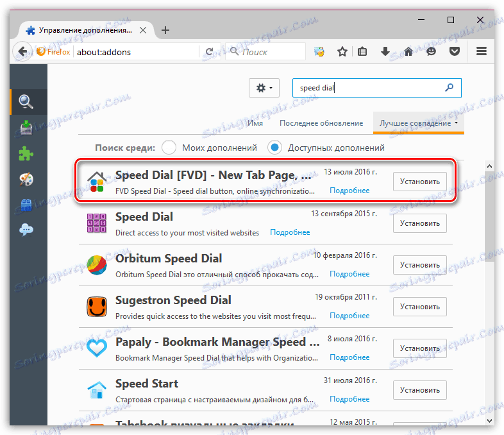Image resolution: width=504 pixels, height=435 pixels.
Task: Click the colorful extension icon beside the star
Action: (x=319, y=51)
